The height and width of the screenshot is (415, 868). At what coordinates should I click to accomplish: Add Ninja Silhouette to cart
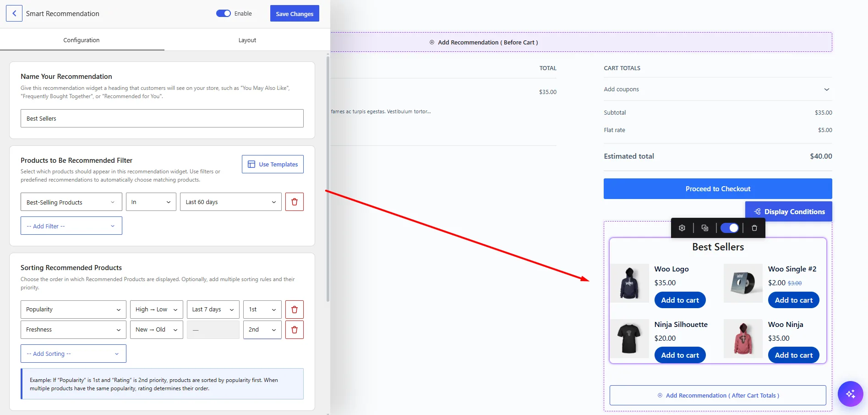680,355
